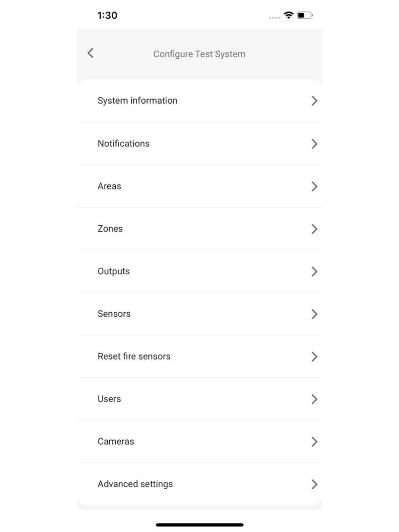Open Advanced settings
The width and height of the screenshot is (399, 532).
coord(135,484)
